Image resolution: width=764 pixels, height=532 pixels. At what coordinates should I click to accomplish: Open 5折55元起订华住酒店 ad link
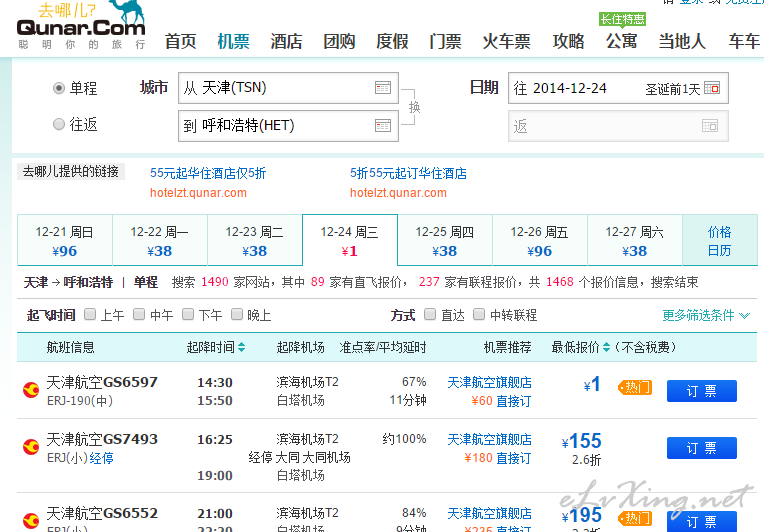click(x=408, y=173)
